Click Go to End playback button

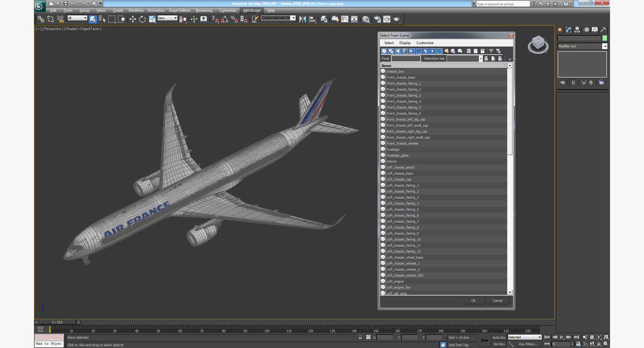[x=577, y=337]
